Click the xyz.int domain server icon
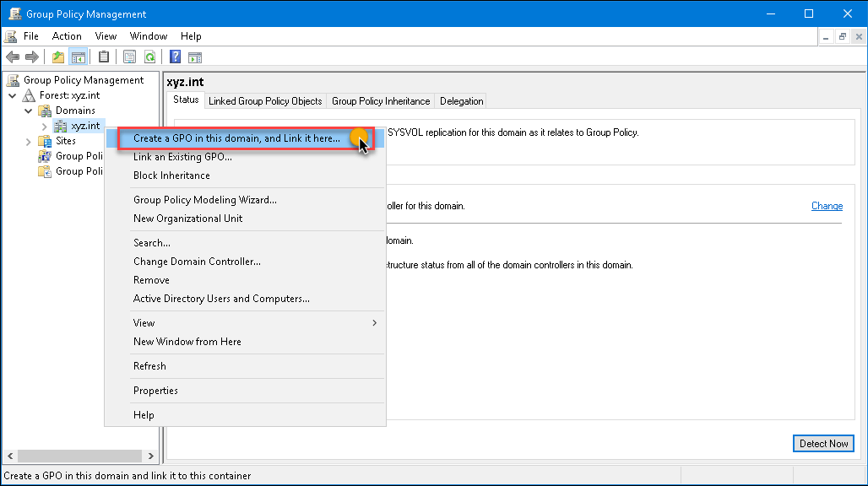 [x=60, y=126]
